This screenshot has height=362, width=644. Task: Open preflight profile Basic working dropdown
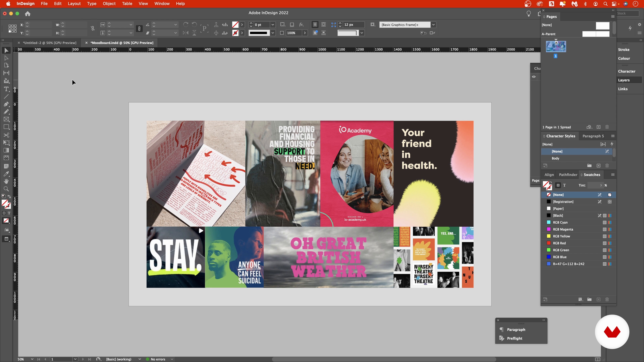click(x=140, y=359)
